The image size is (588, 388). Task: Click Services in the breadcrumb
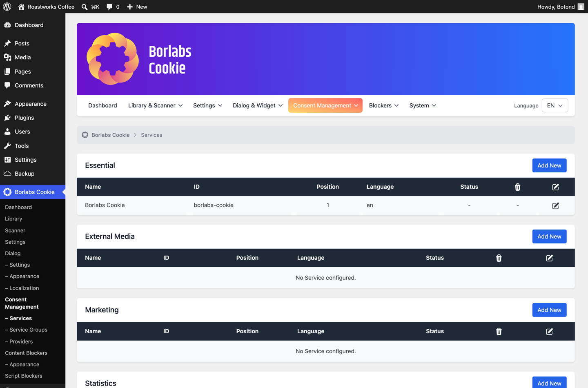[151, 135]
